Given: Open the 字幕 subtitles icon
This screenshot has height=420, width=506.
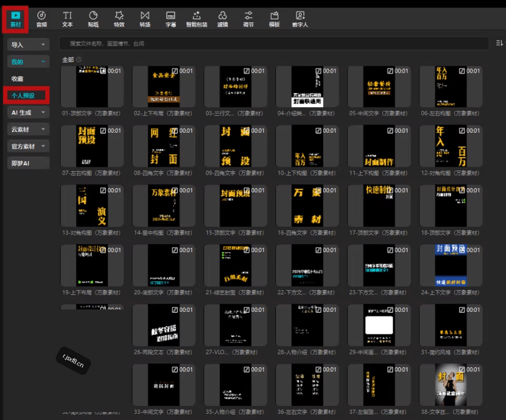Looking at the screenshot, I should pos(171,19).
